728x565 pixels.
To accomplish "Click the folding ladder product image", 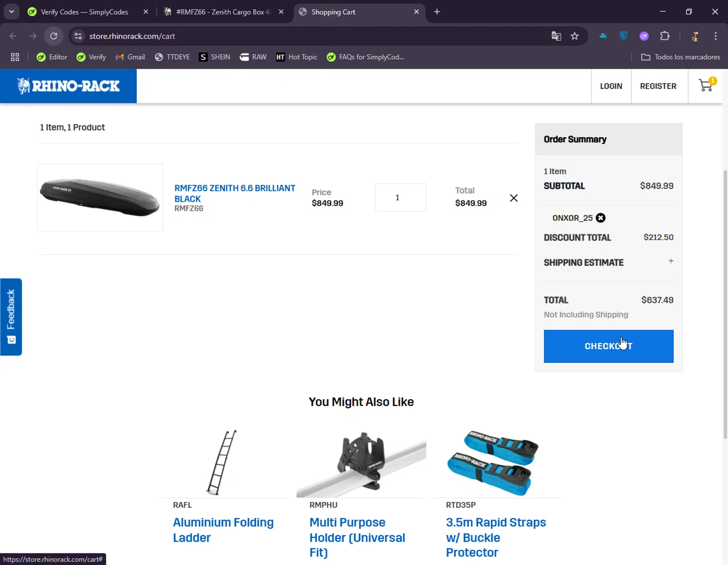I will pos(222,462).
